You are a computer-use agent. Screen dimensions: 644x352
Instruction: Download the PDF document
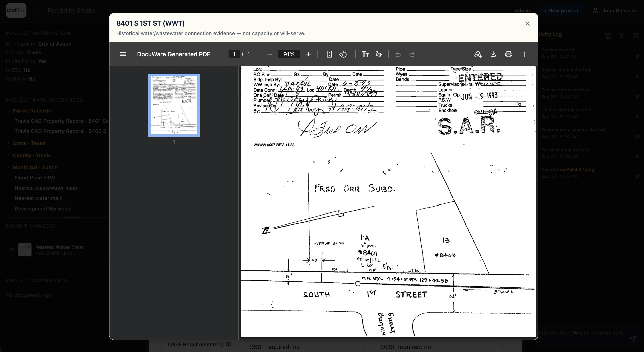coord(493,54)
